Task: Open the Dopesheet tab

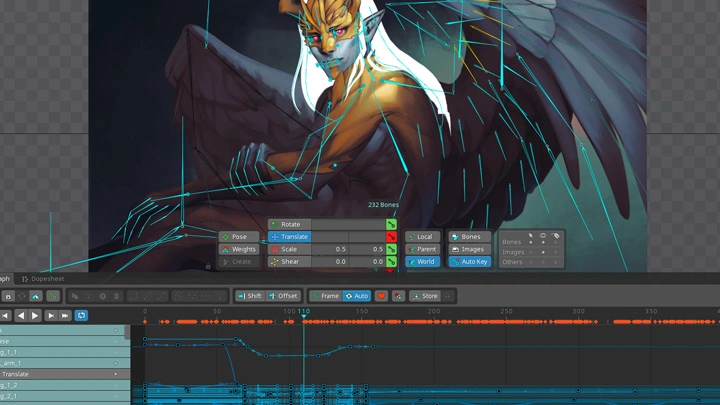Action: coord(43,279)
